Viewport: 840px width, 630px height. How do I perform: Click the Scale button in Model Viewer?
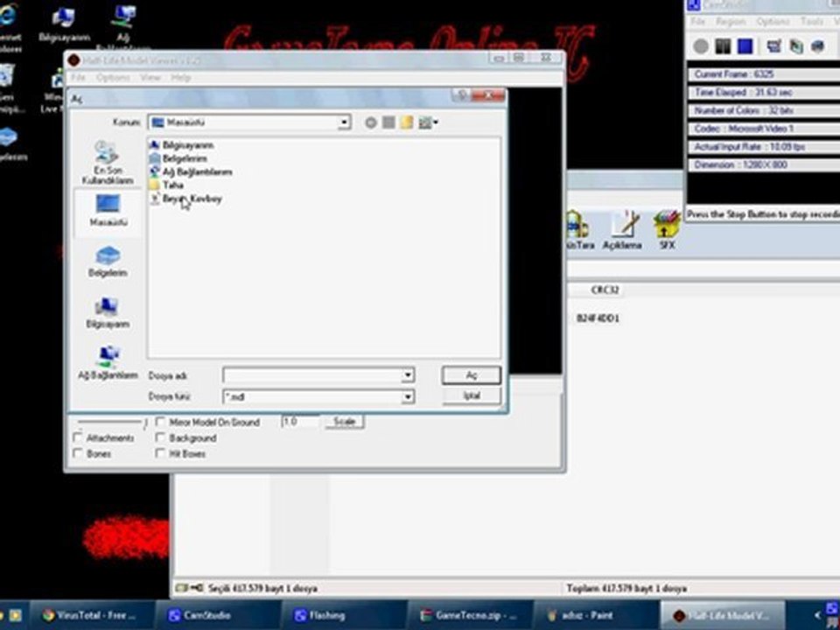tap(345, 422)
